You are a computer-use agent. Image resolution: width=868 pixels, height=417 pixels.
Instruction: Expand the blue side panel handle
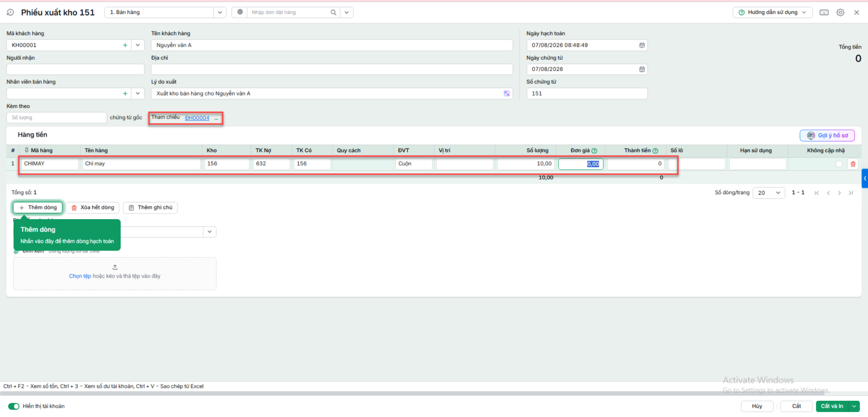[x=865, y=178]
